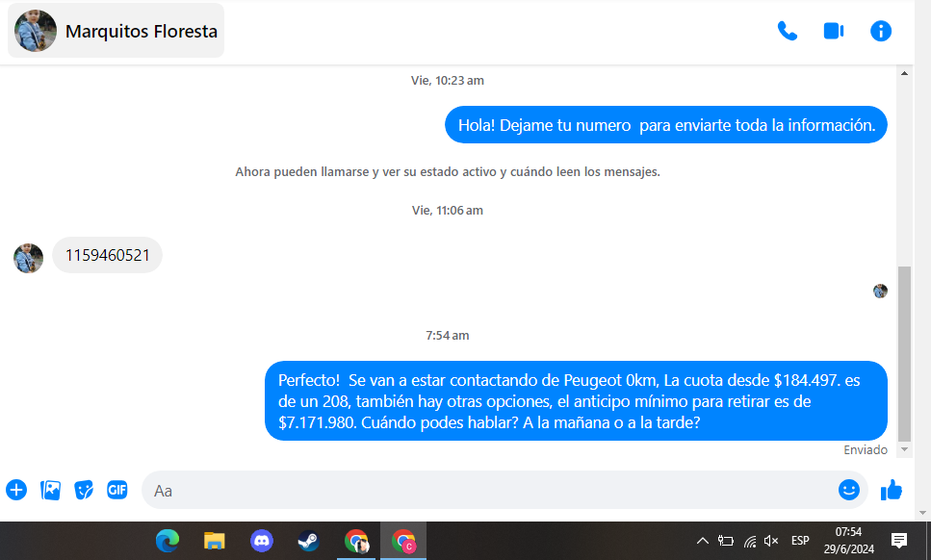Open Wi-Fi network tray icon
The width and height of the screenshot is (931, 560).
pyautogui.click(x=749, y=541)
